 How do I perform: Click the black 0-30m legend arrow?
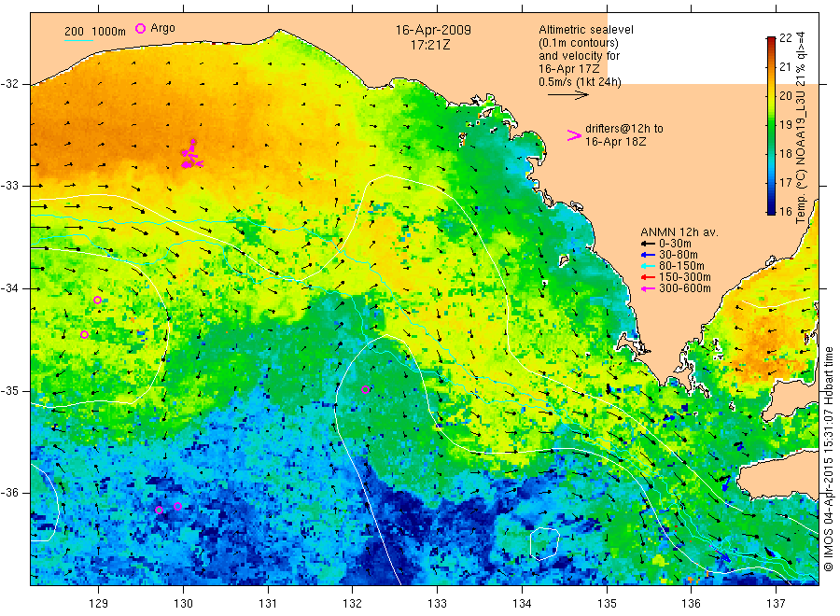pos(649,244)
